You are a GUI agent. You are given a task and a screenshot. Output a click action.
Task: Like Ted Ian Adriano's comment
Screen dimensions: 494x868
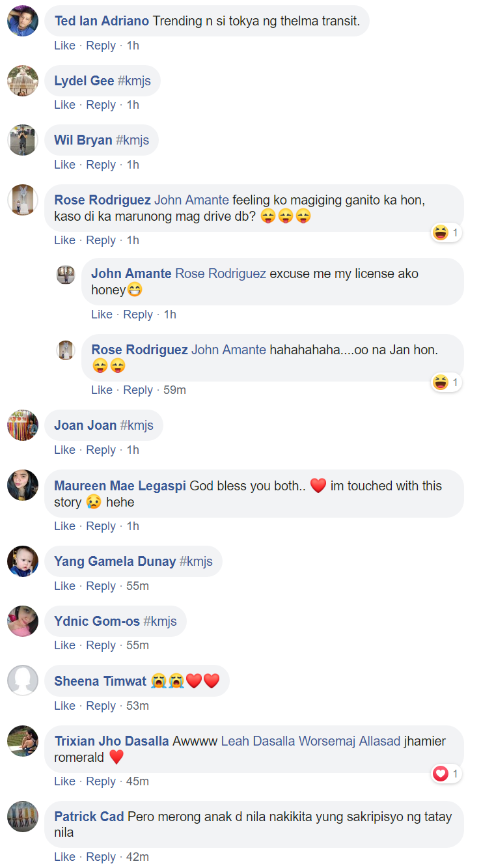pos(65,46)
